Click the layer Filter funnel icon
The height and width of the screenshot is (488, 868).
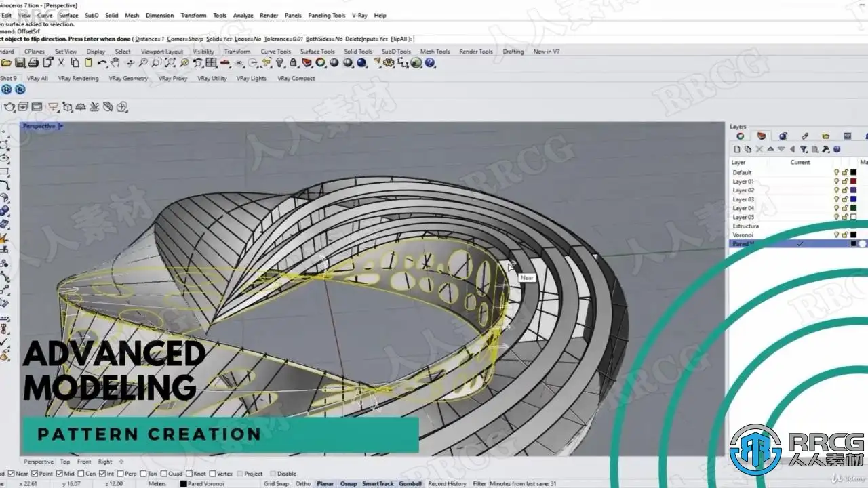[x=804, y=149]
